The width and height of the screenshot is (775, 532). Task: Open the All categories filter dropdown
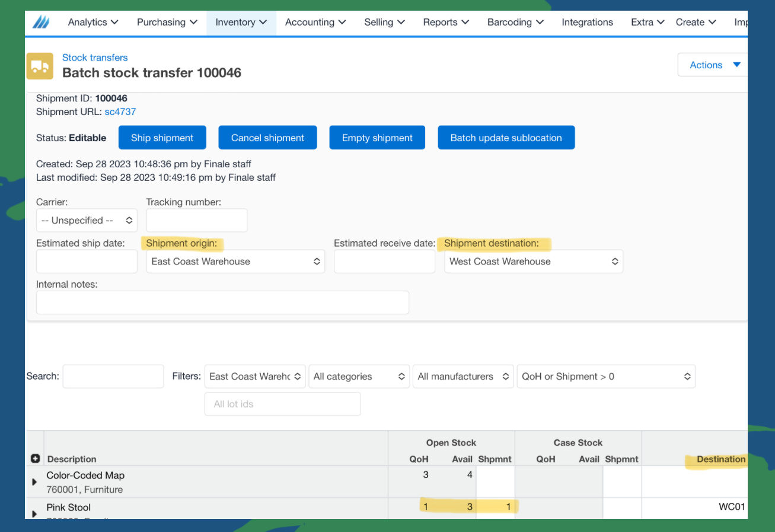[x=359, y=377]
